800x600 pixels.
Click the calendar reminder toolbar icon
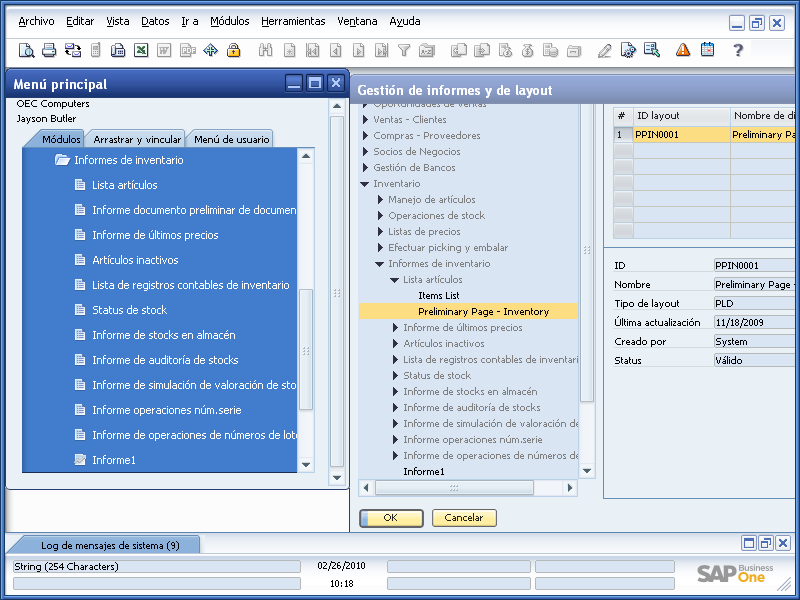[x=706, y=49]
